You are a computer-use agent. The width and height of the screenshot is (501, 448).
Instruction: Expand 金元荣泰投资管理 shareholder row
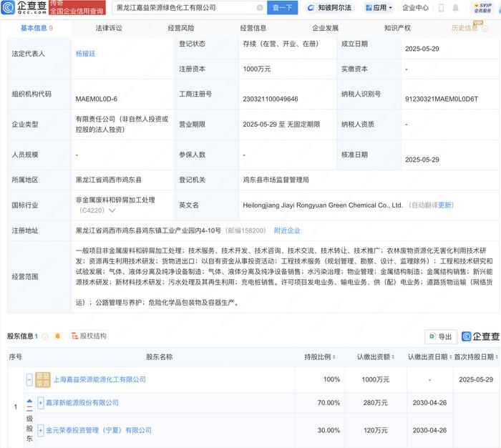40,430
